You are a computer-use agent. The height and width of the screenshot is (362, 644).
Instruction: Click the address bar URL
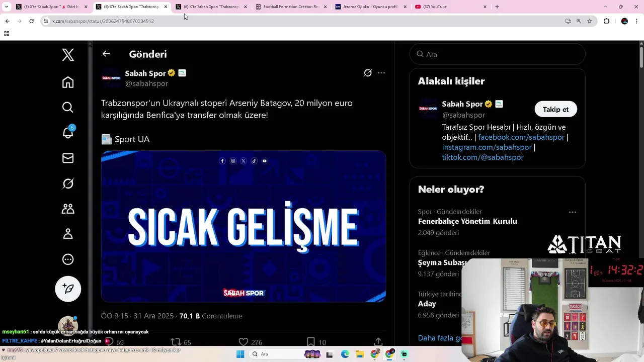[103, 21]
